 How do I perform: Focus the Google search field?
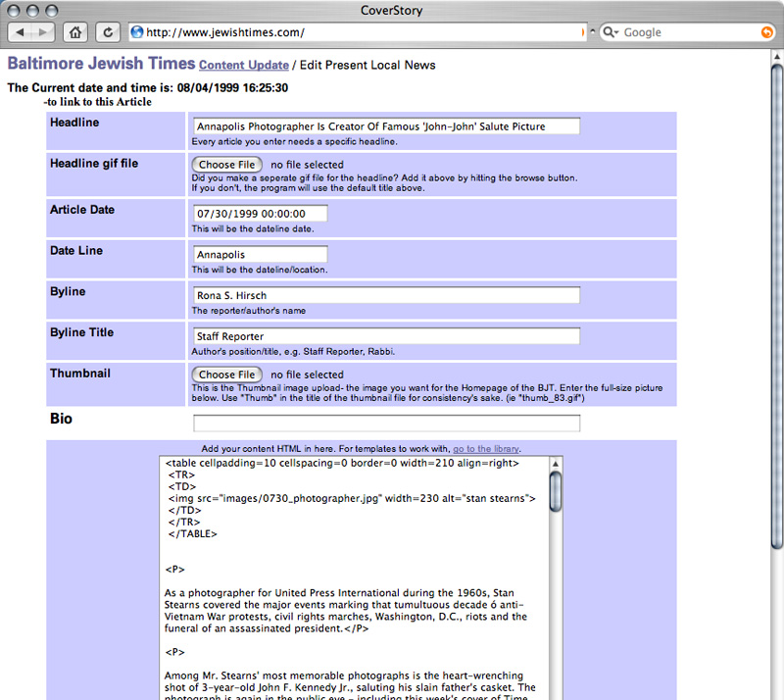[690, 32]
